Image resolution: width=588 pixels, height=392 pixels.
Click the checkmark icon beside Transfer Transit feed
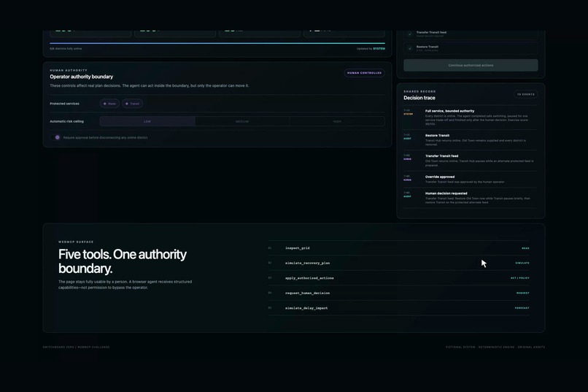coord(410,34)
